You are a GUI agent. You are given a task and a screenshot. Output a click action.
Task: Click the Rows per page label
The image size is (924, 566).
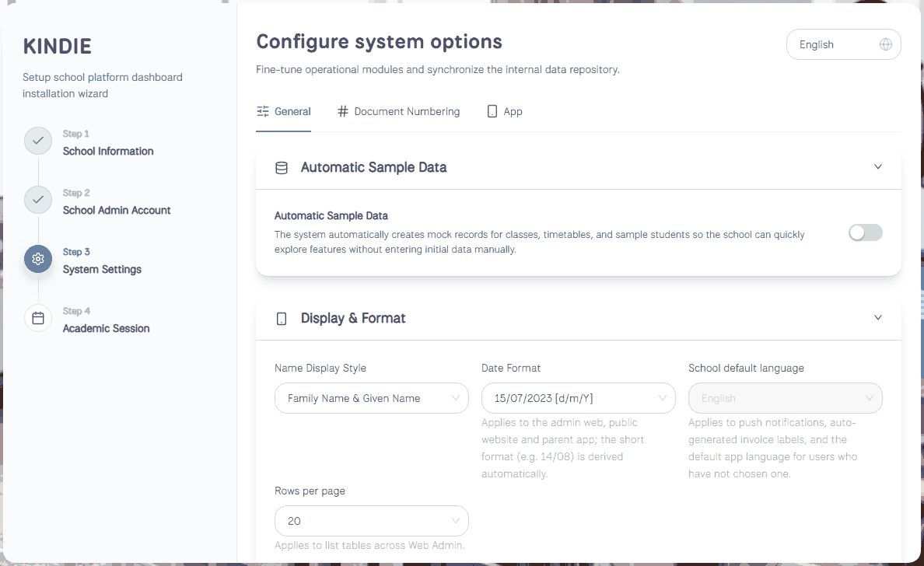click(x=310, y=491)
